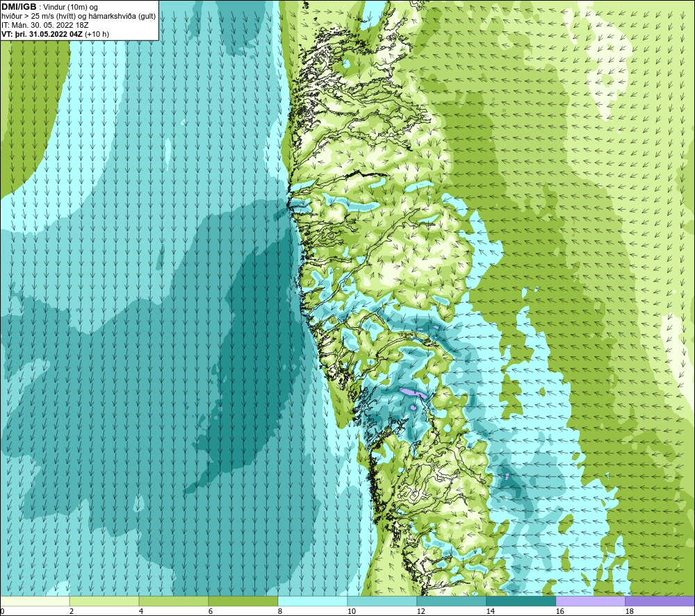Click the 'VT: þri. 31.05.2022 04Z' line
The height and width of the screenshot is (616, 695).
coord(42,34)
